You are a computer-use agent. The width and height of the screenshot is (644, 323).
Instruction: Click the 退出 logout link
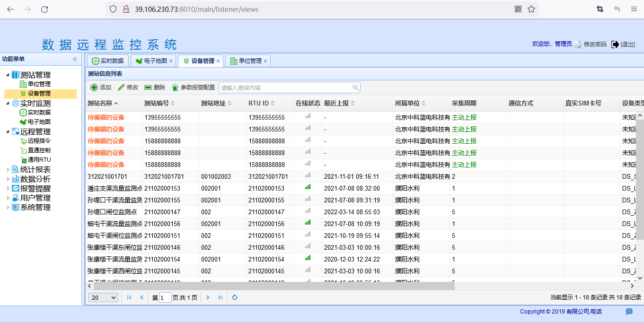pyautogui.click(x=627, y=44)
